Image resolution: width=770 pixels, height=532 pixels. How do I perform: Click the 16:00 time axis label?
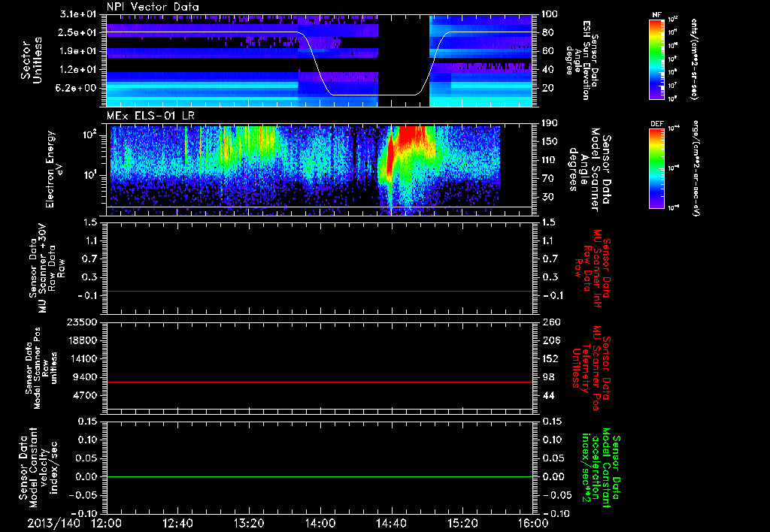(533, 523)
